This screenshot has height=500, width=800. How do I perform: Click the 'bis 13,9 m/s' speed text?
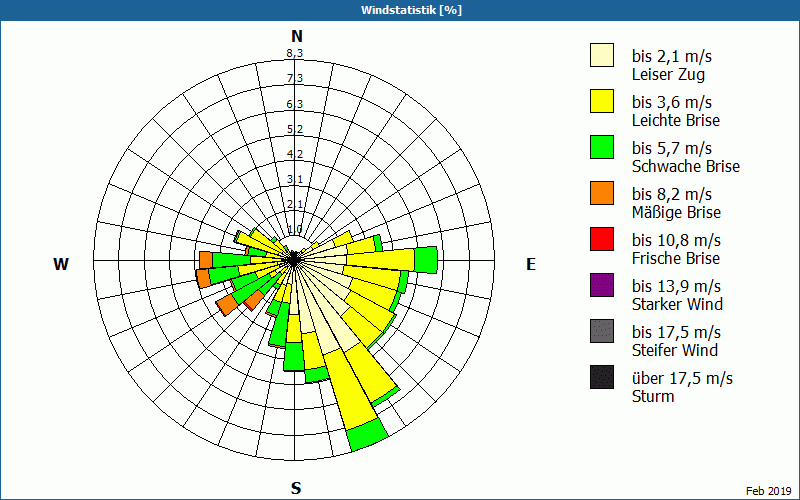click(676, 286)
